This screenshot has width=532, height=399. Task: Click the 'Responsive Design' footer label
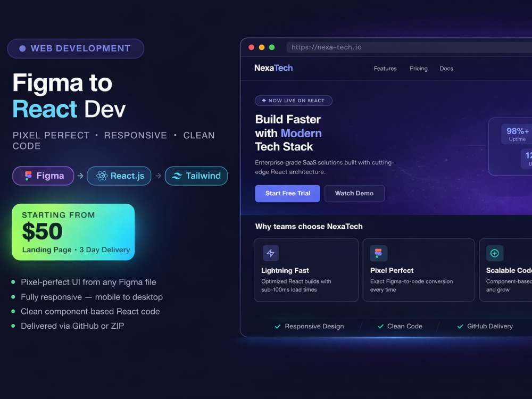[x=314, y=327]
